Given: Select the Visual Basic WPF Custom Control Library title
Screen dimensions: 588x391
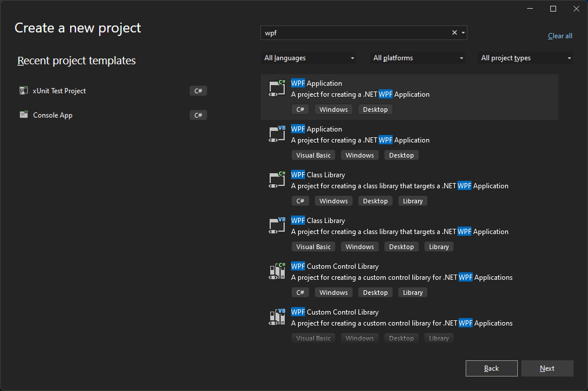Looking at the screenshot, I should [335, 312].
